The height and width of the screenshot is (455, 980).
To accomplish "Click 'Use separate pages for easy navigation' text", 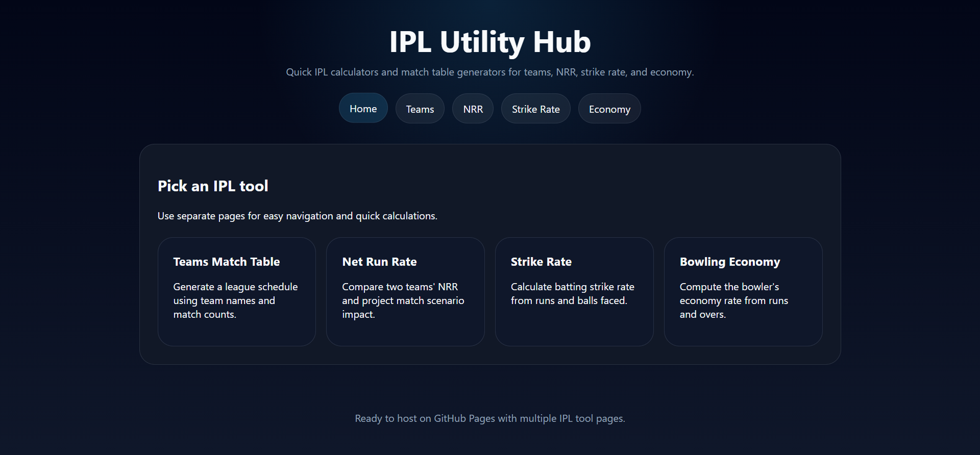I will [x=297, y=216].
